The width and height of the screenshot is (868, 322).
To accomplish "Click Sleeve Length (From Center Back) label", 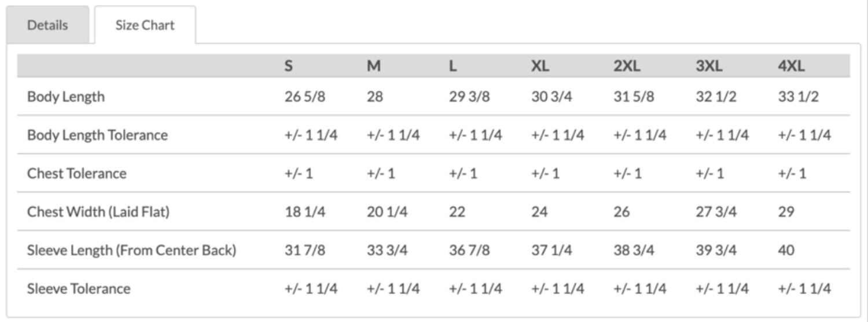I will 131,250.
